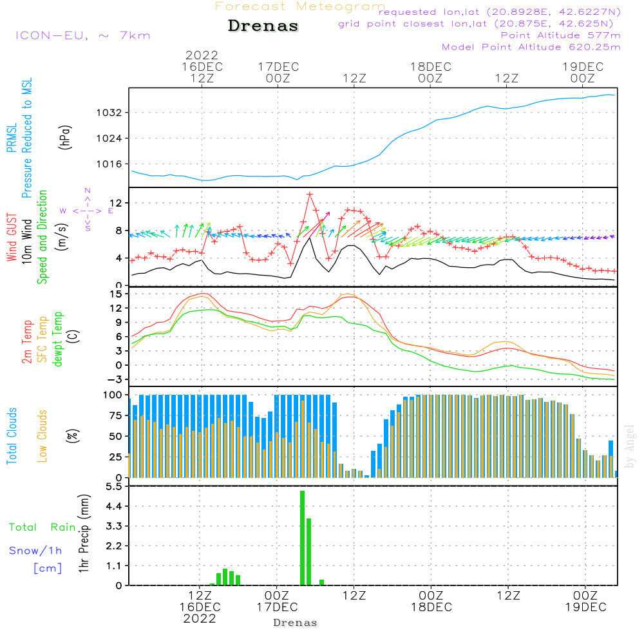Click the 25 value on cloud axis

pos(116,457)
